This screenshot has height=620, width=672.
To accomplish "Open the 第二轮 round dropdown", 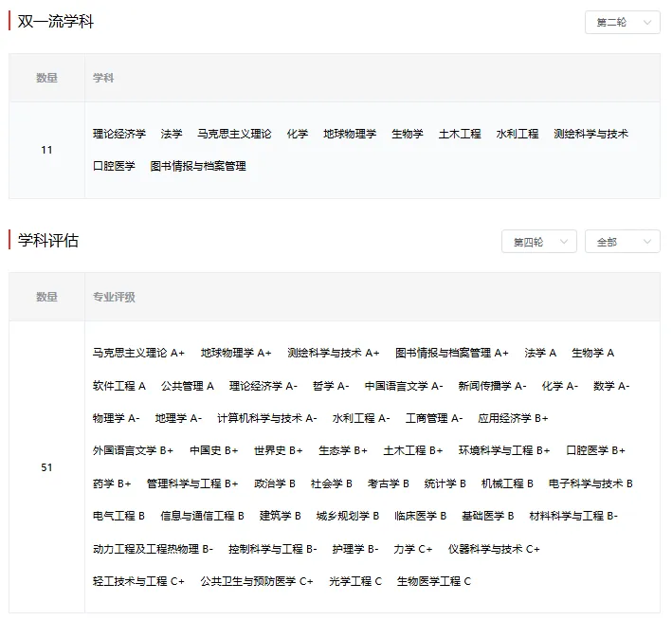I will [x=623, y=23].
